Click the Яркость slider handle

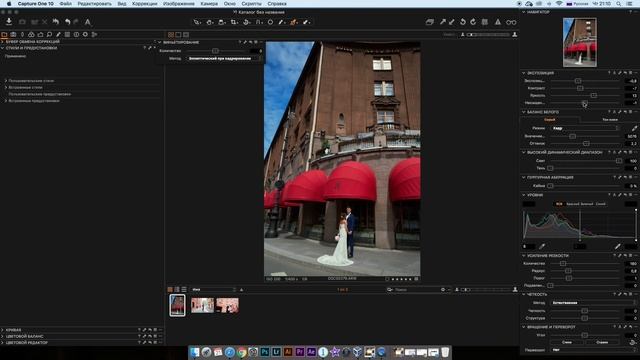click(594, 96)
